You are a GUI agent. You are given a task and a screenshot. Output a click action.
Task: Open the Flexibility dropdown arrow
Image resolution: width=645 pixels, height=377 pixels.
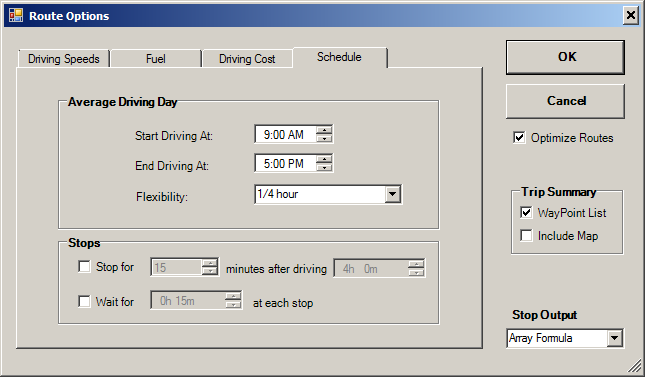(x=393, y=194)
